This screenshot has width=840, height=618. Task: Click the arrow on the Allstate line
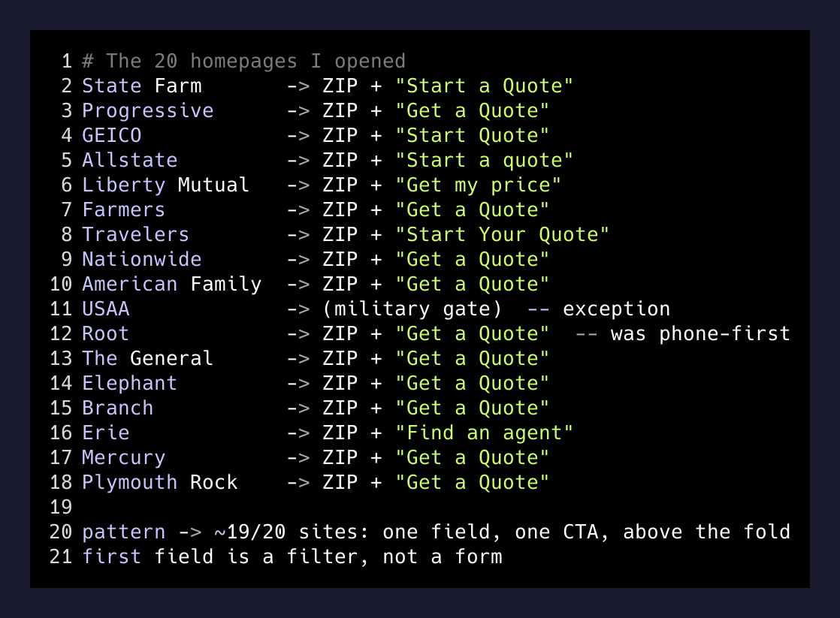tap(298, 160)
